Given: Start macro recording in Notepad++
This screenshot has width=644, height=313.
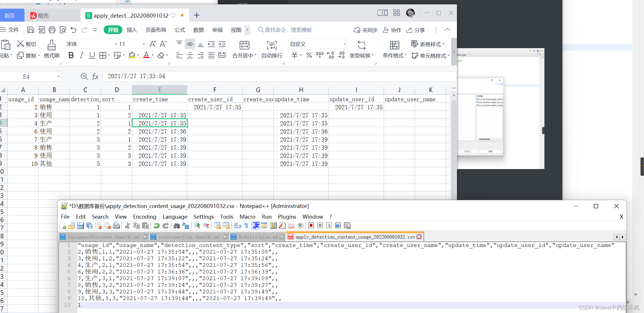Looking at the screenshot, I should [x=311, y=226].
